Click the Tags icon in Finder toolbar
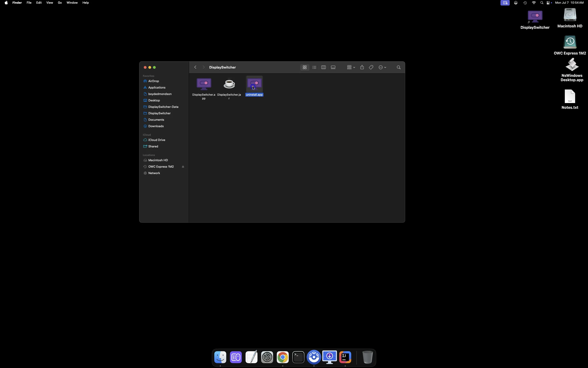 [x=371, y=67]
